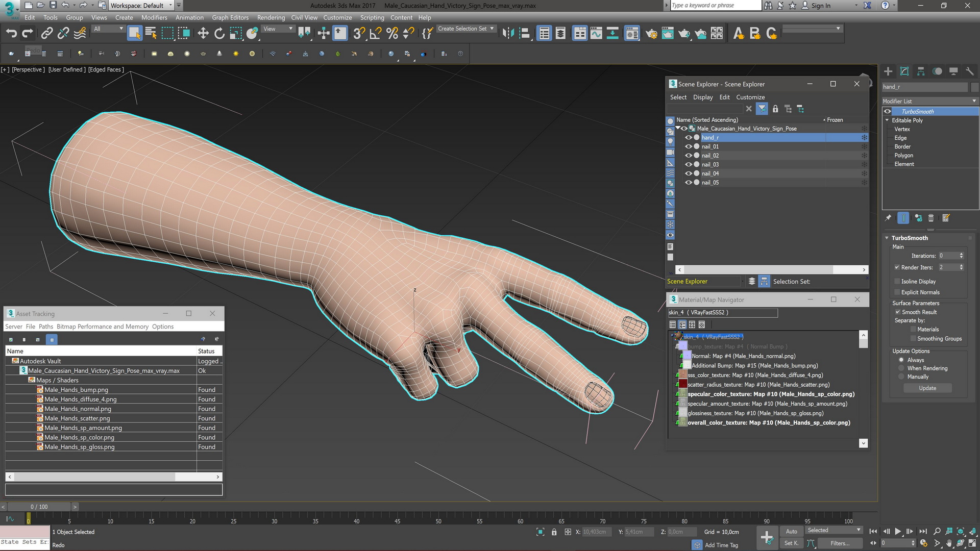Toggle visibility eye for nail_05
Screen dimensions: 980x551
pos(689,182)
